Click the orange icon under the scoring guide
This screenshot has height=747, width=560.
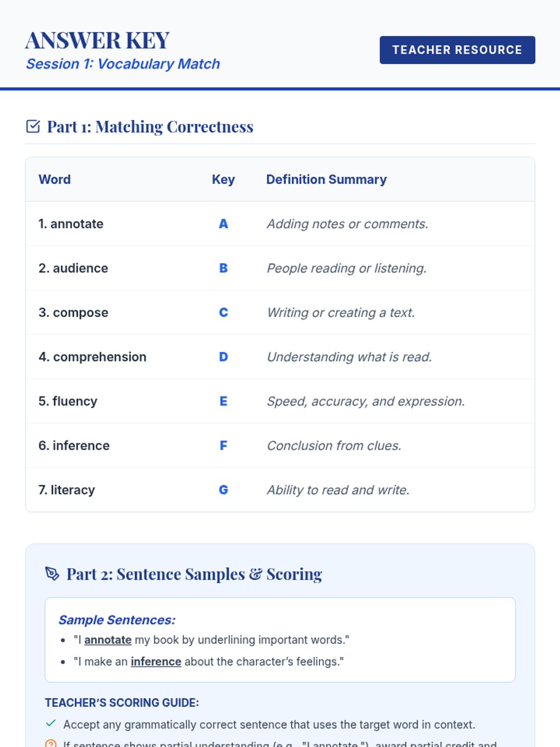click(x=51, y=743)
